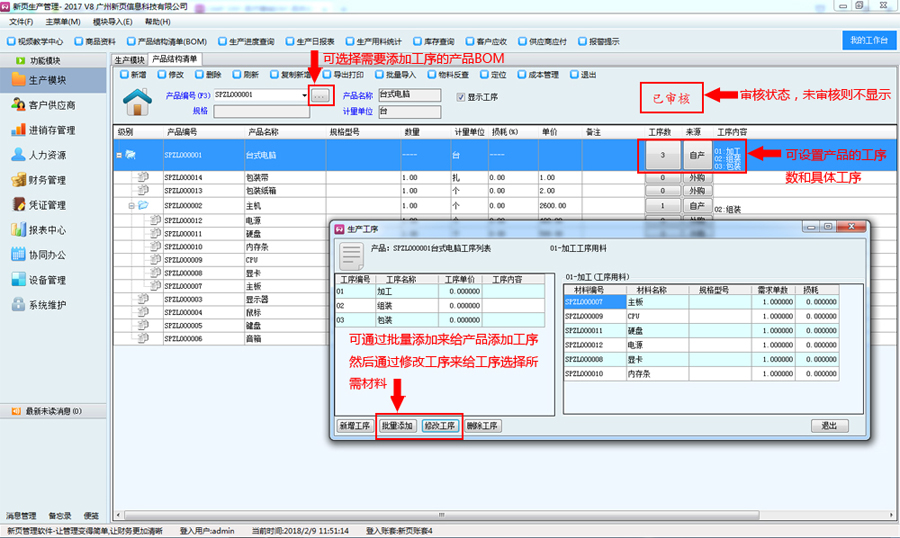Screen dimensions: 900x538
Task: Open the 产品编号 dropdown list
Action: click(x=304, y=95)
